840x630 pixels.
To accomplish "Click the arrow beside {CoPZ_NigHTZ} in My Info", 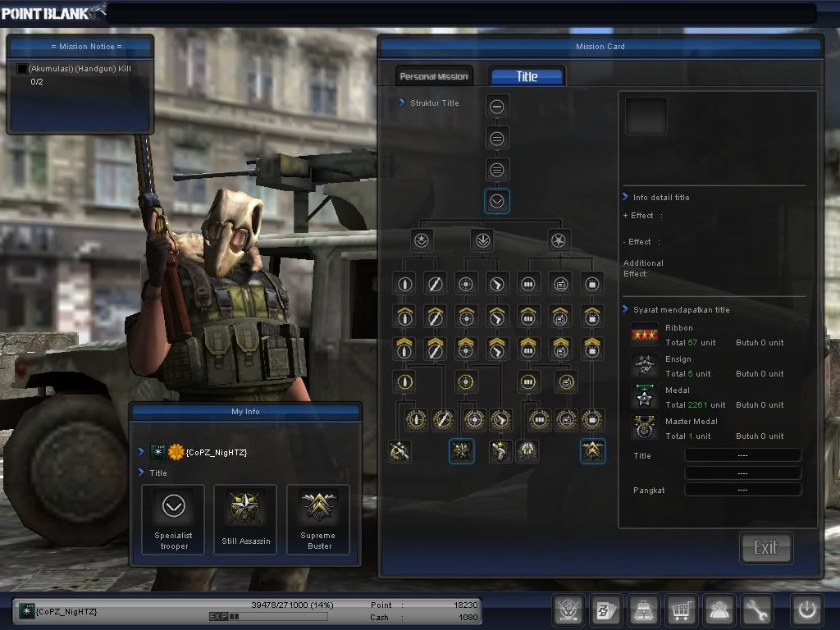I will tap(141, 452).
